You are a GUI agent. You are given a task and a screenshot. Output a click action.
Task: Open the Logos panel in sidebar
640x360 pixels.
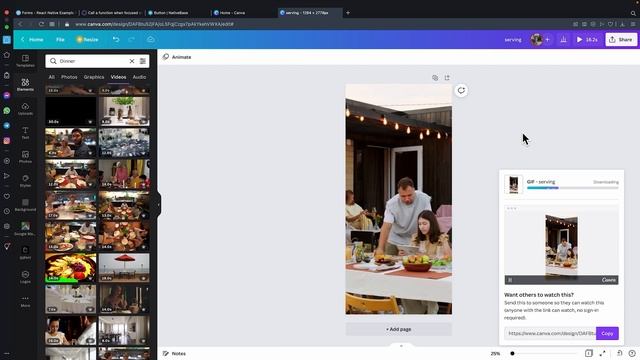(x=25, y=277)
